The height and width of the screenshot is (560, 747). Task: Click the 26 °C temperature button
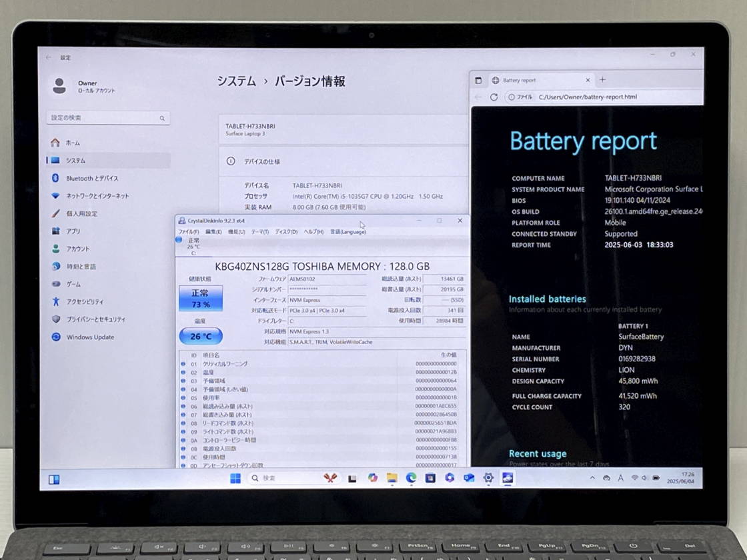point(201,336)
